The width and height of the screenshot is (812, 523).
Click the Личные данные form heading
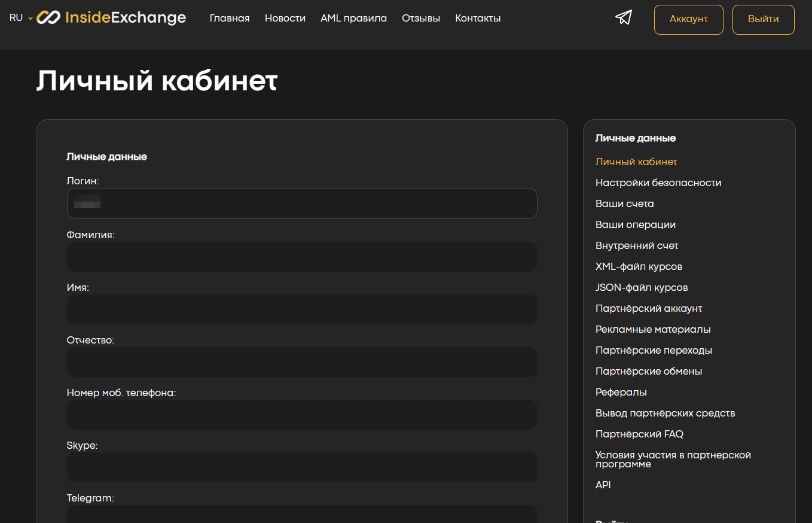(106, 157)
